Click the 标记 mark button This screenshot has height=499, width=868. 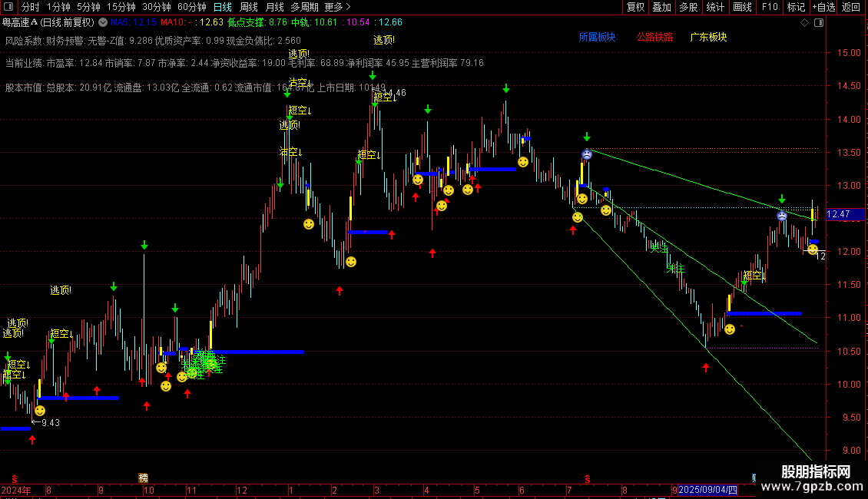coord(796,7)
